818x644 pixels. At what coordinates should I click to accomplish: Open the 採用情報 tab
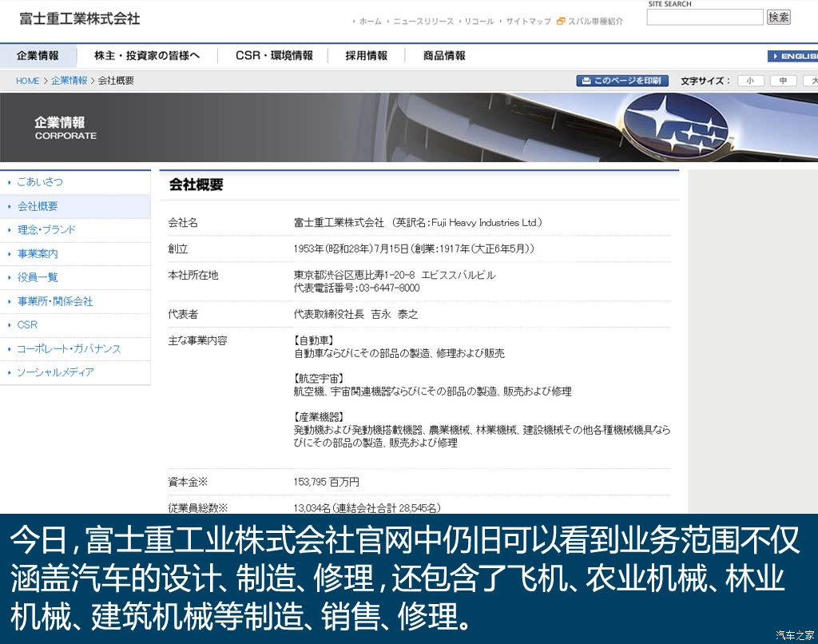coord(366,56)
